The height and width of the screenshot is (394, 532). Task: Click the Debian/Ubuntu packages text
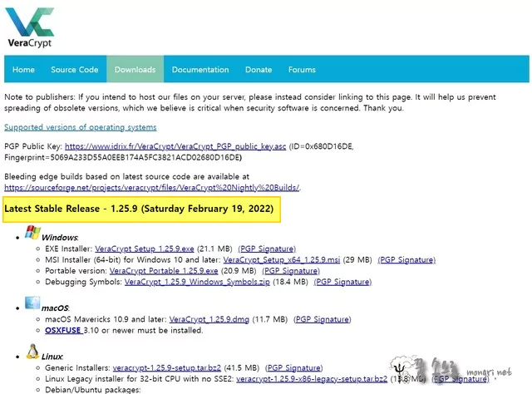(92, 390)
